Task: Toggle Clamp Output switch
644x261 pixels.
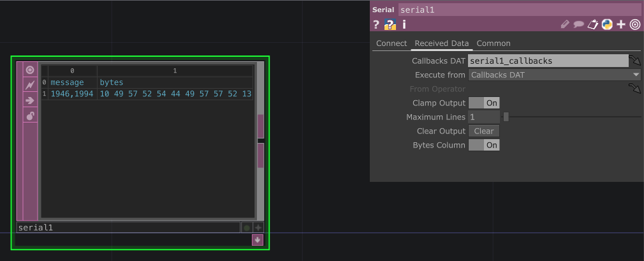Action: point(484,103)
